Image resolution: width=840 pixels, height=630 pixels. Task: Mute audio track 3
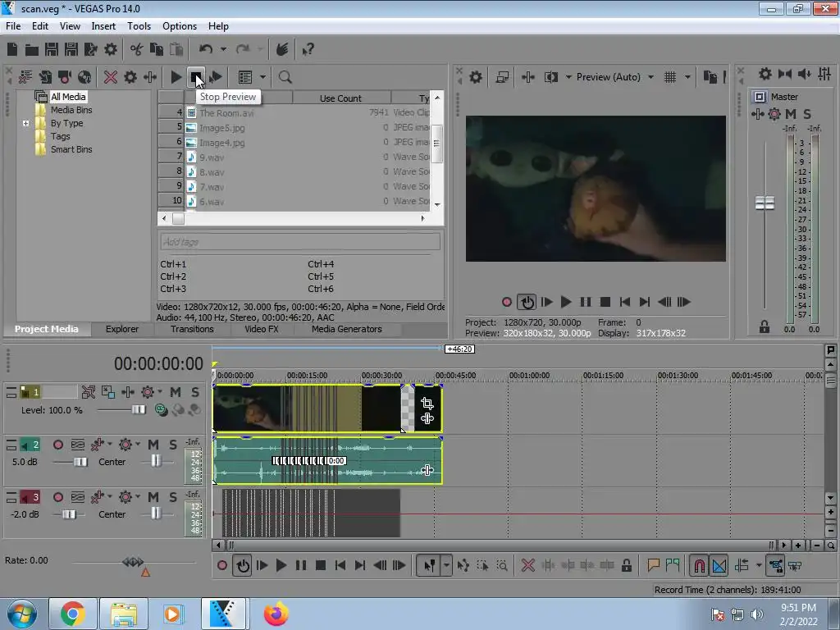(x=153, y=497)
